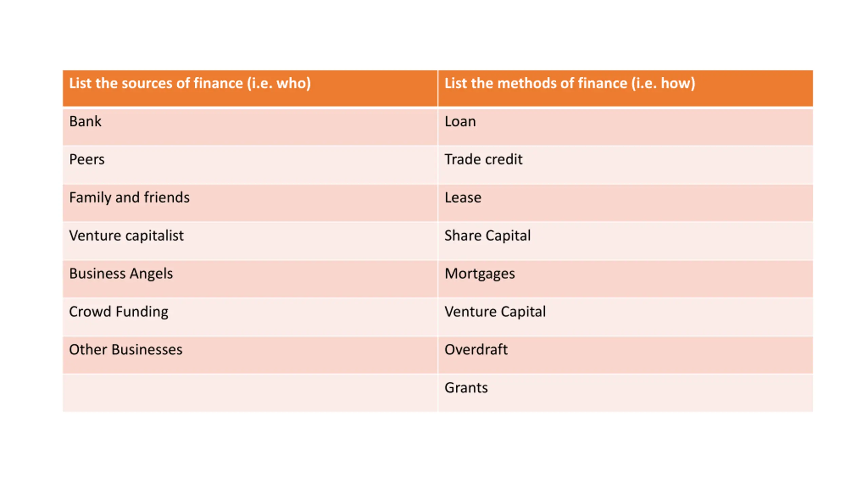Click the Grants cell

pyautogui.click(x=625, y=393)
